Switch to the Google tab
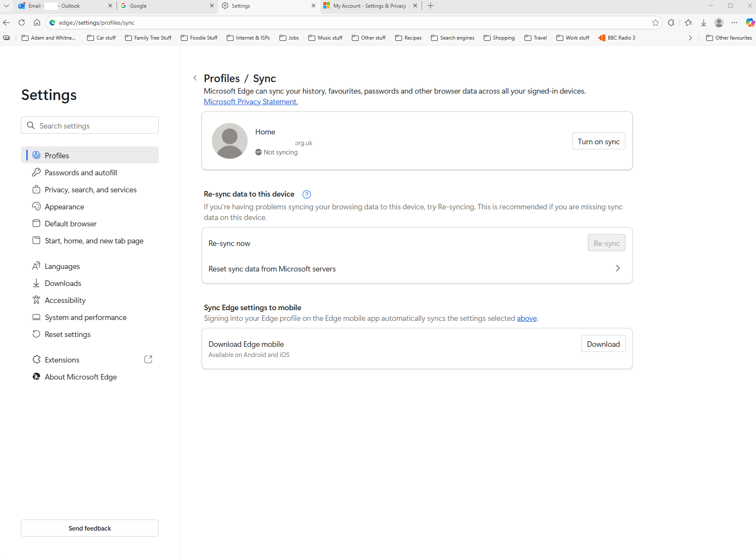756x557 pixels. pyautogui.click(x=167, y=6)
